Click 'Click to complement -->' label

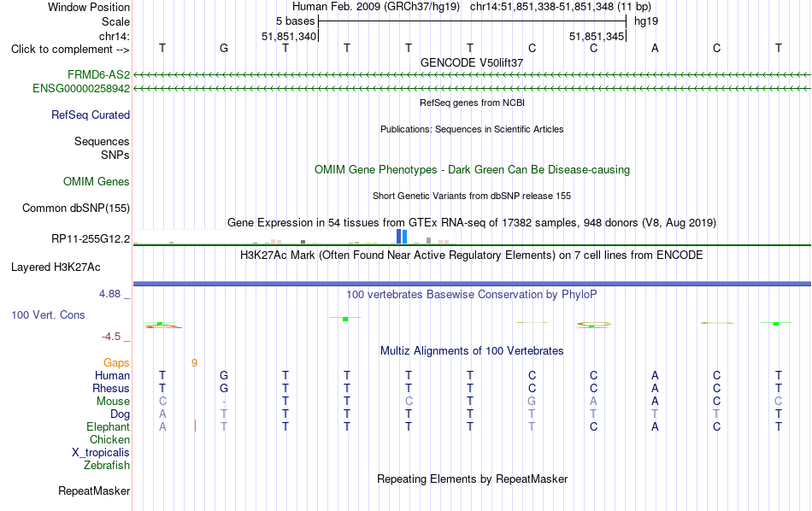pos(70,50)
